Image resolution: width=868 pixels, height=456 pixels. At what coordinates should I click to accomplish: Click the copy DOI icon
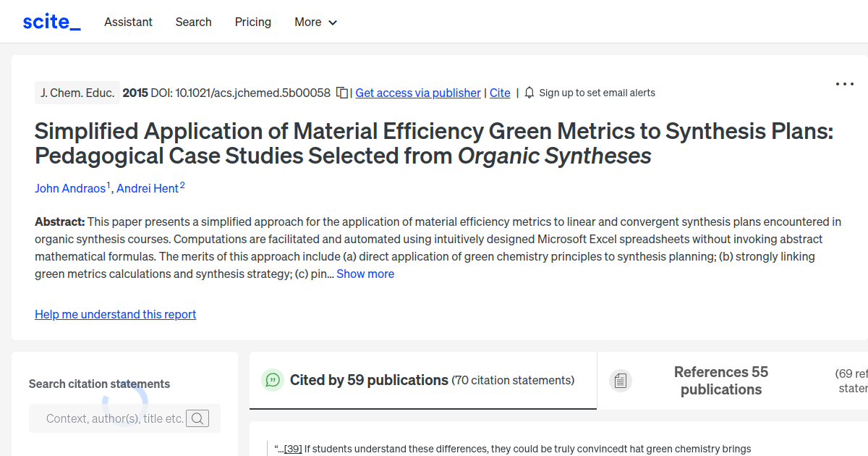point(341,93)
